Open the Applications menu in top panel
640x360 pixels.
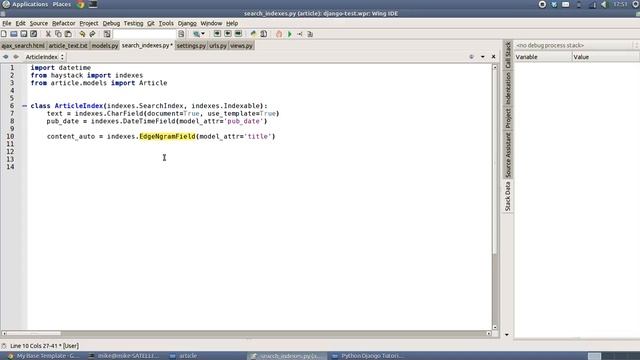pyautogui.click(x=30, y=4)
